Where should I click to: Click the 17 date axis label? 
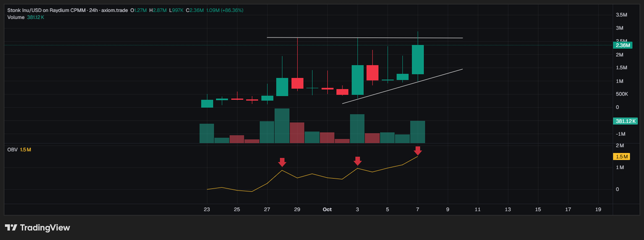point(568,209)
